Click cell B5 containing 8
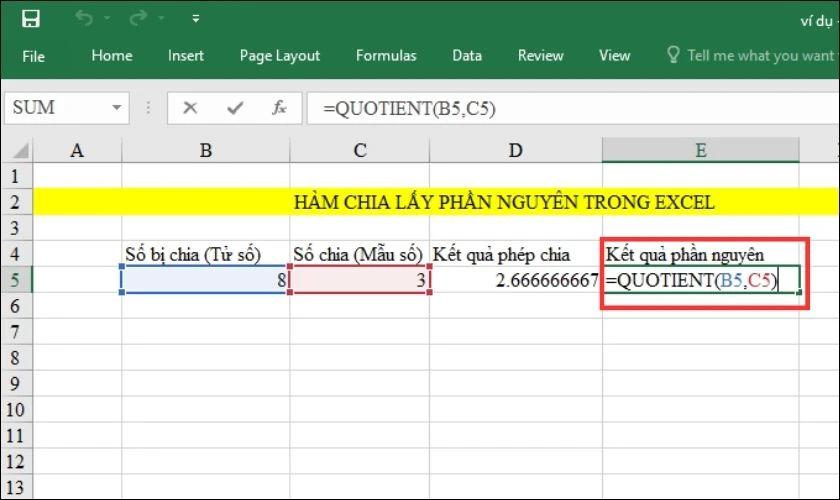 tap(206, 280)
